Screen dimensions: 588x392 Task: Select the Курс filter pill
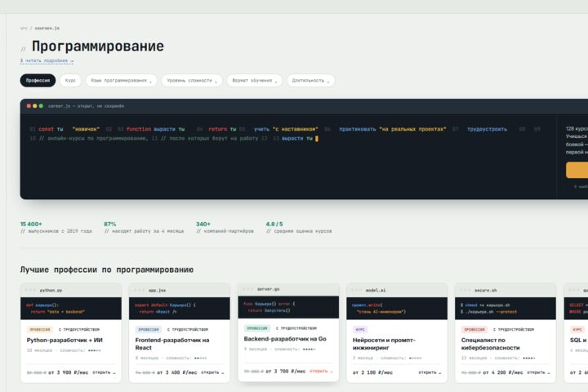pos(70,80)
